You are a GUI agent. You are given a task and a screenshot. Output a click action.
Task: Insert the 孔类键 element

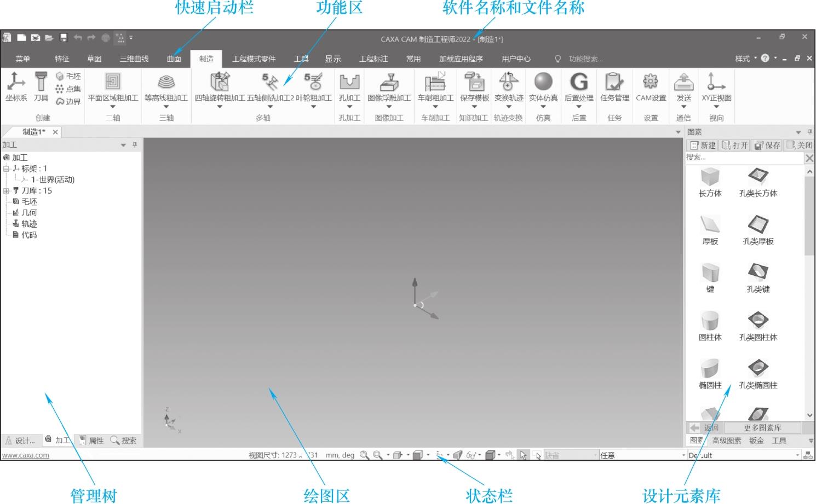[x=758, y=279]
